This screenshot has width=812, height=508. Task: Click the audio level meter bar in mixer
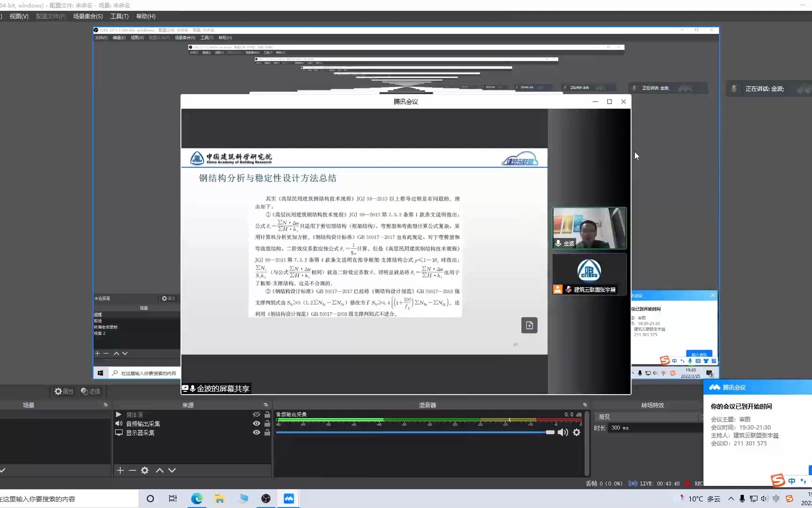tap(429, 420)
